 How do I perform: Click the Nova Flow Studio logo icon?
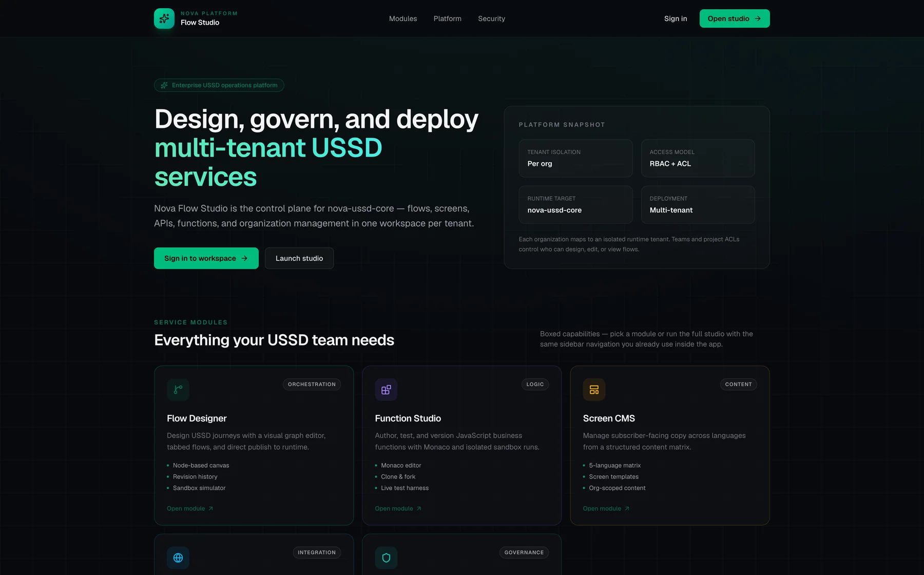click(164, 18)
